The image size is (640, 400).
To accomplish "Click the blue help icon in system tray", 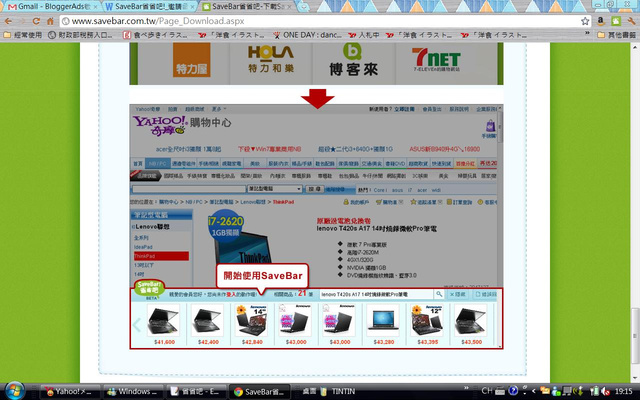I will pyautogui.click(x=513, y=391).
